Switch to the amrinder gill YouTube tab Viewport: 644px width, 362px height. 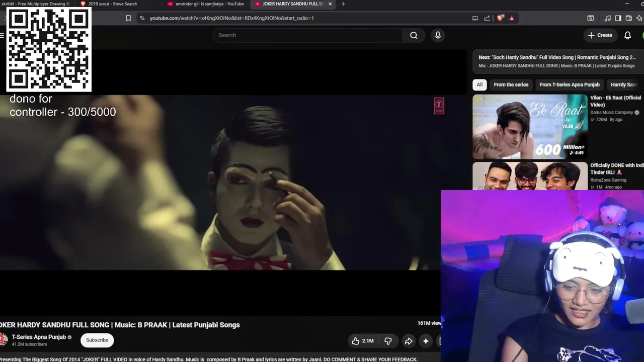click(207, 4)
